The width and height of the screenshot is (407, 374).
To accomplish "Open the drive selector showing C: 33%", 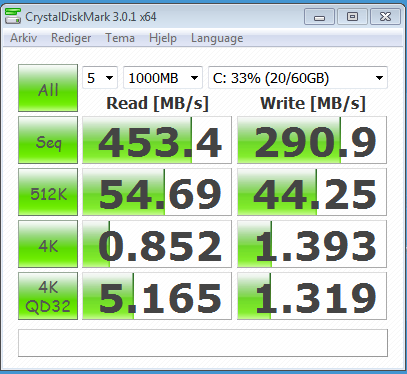I will 298,78.
